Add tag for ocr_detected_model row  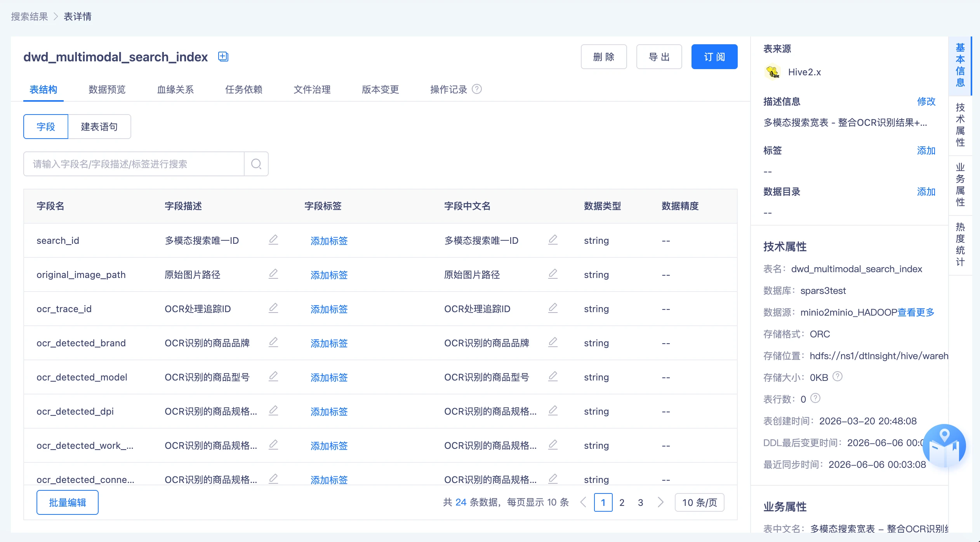click(x=329, y=377)
